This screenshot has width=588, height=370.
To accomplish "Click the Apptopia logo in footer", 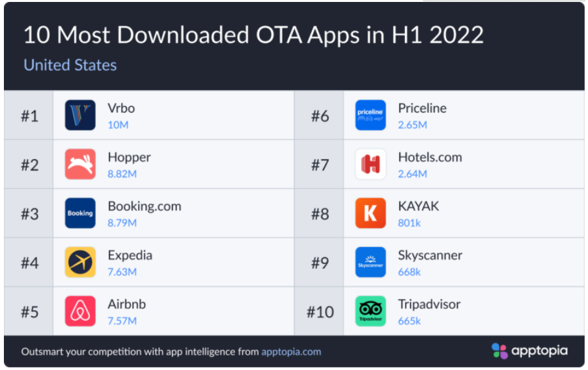I will point(529,351).
